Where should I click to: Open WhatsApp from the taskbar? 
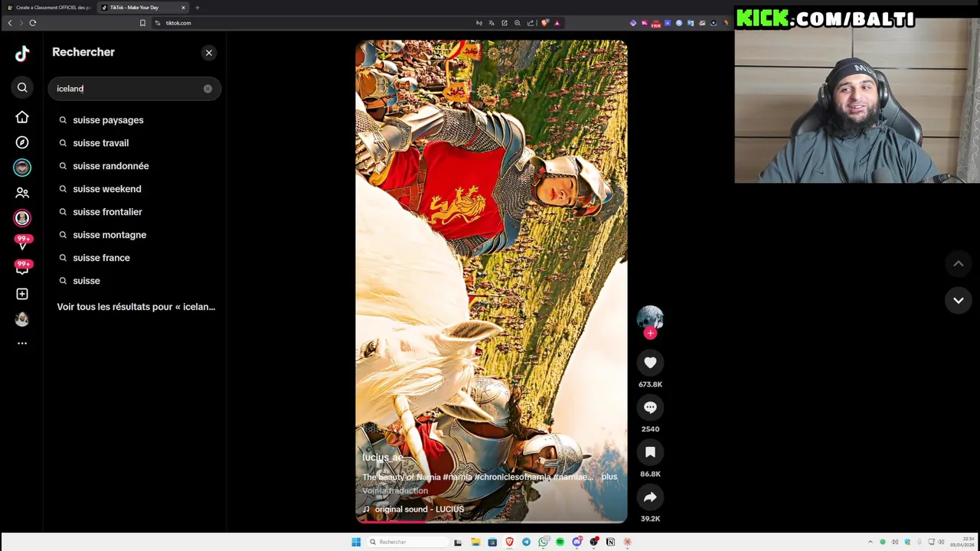coord(543,542)
